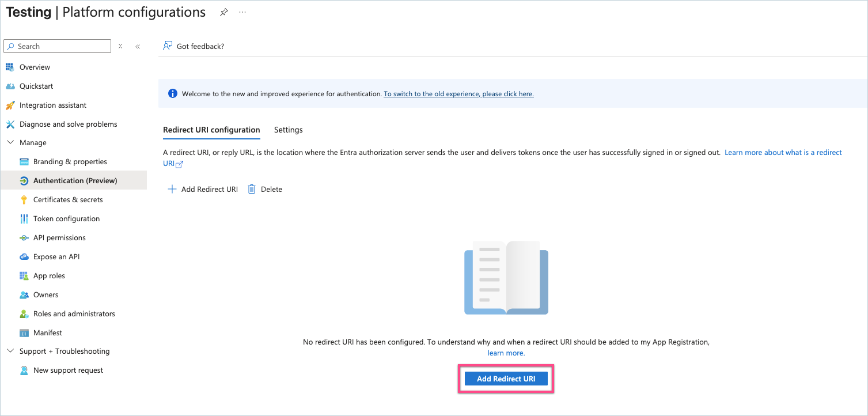This screenshot has height=416, width=868.
Task: Click the Delete toolbar button
Action: 265,189
